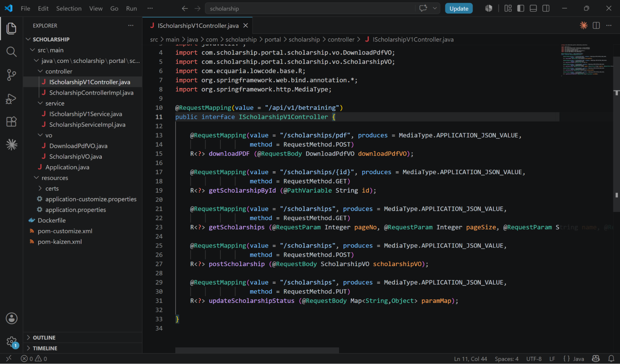Open Run and Debug view
The width and height of the screenshot is (620, 364).
click(x=11, y=99)
